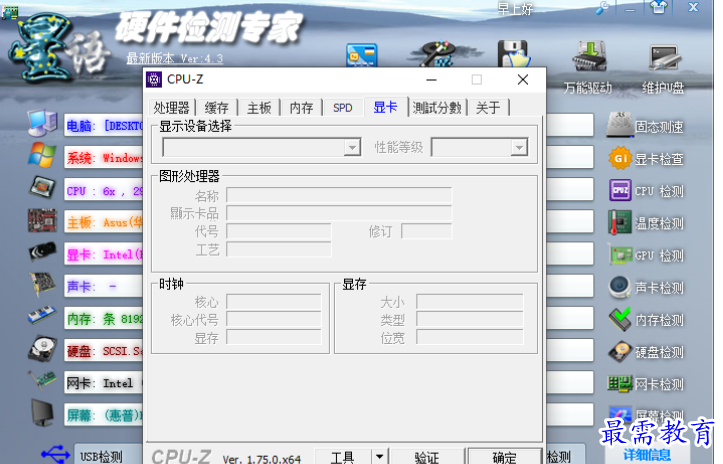The image size is (723, 464).
Task: Open the 声卡检测 speaker icon
Action: pyautogui.click(x=620, y=287)
